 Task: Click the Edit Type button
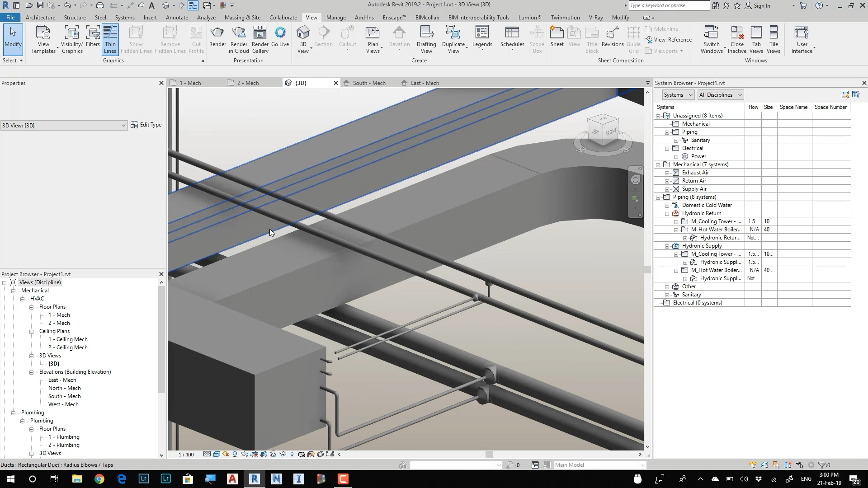coord(146,125)
